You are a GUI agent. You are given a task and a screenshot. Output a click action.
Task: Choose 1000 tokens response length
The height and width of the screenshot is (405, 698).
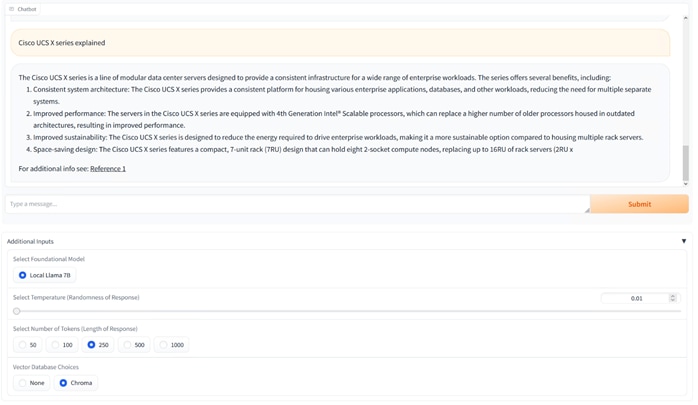[x=171, y=345]
